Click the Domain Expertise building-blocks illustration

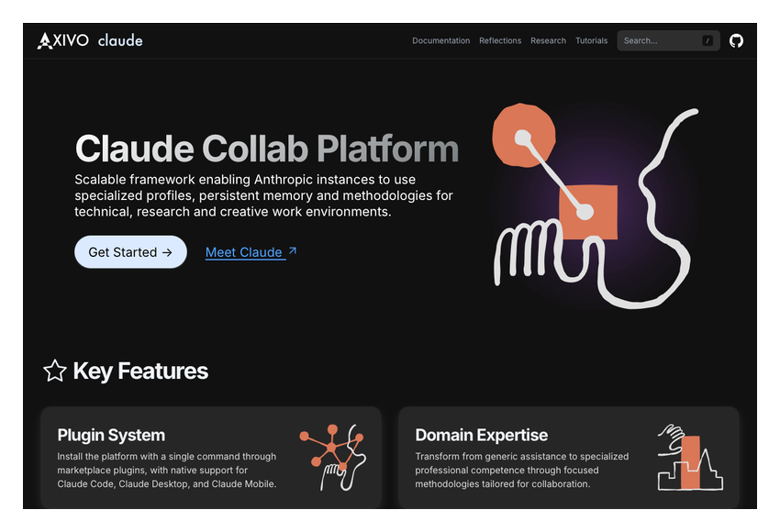(690, 458)
